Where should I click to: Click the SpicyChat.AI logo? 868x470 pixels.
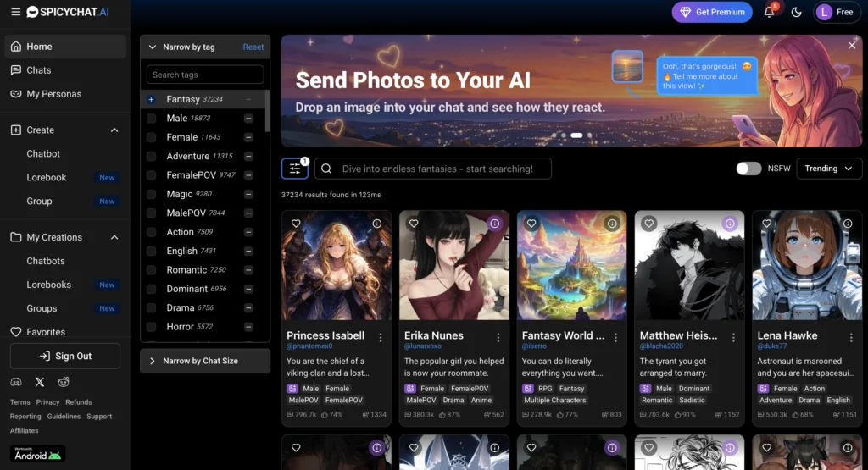click(68, 12)
